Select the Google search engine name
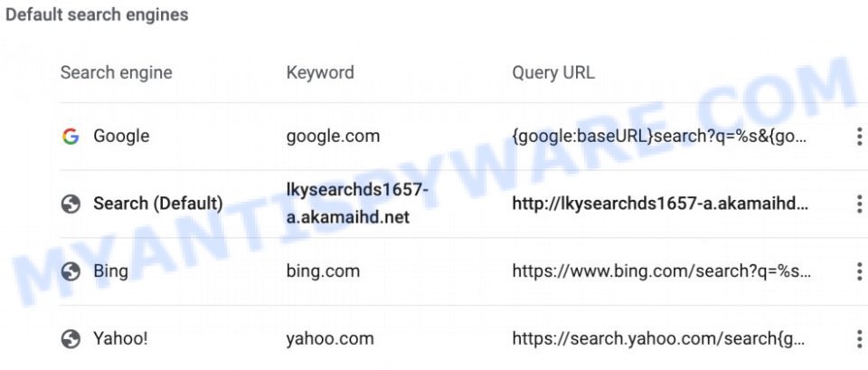This screenshot has height=370, width=868. 121,137
